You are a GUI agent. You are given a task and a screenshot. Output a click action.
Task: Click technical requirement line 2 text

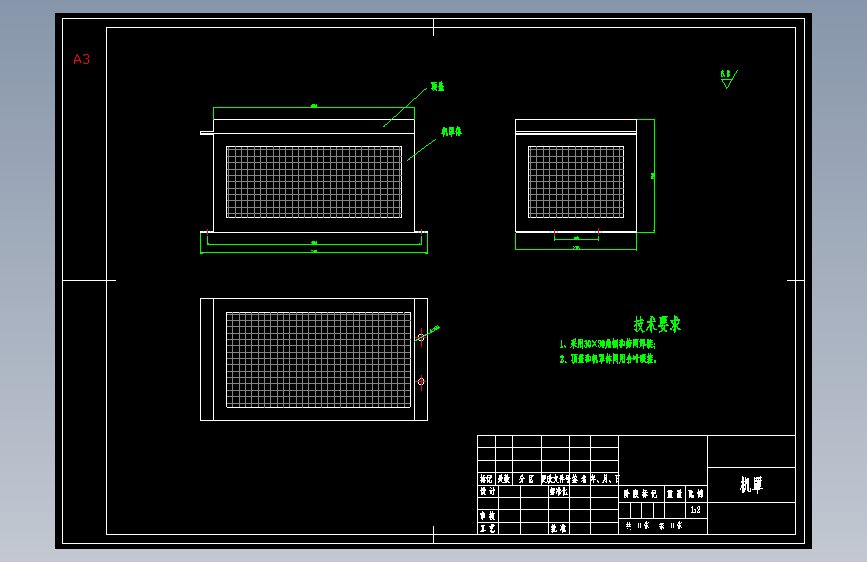(608, 359)
